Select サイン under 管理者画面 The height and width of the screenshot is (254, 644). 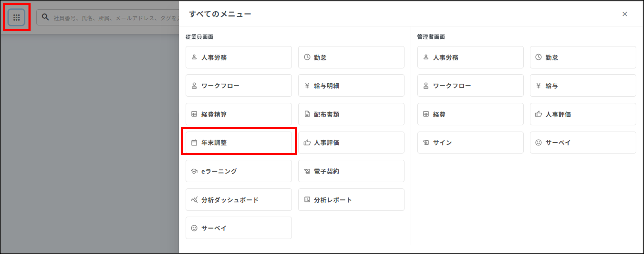click(470, 142)
